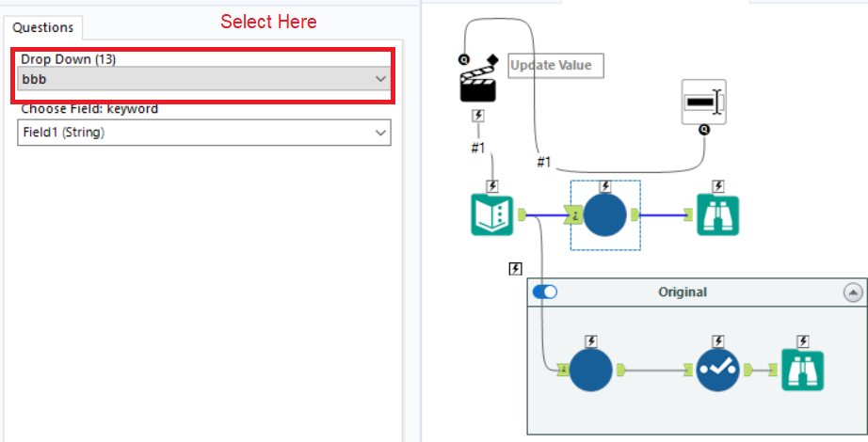Click the Formula tool inside Original container
The image size is (868, 442).
589,371
